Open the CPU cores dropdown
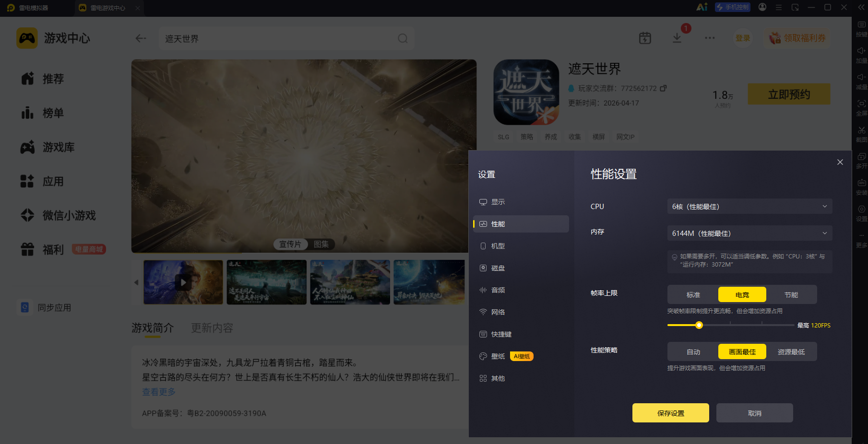 749,207
